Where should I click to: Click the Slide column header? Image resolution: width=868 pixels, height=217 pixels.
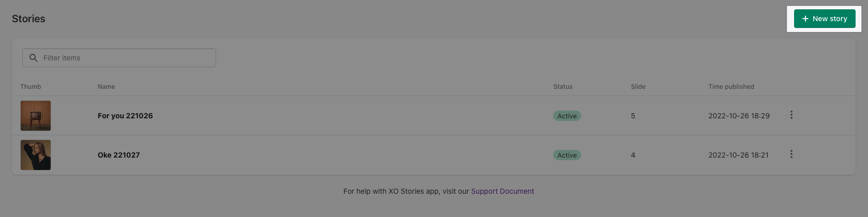pyautogui.click(x=638, y=87)
